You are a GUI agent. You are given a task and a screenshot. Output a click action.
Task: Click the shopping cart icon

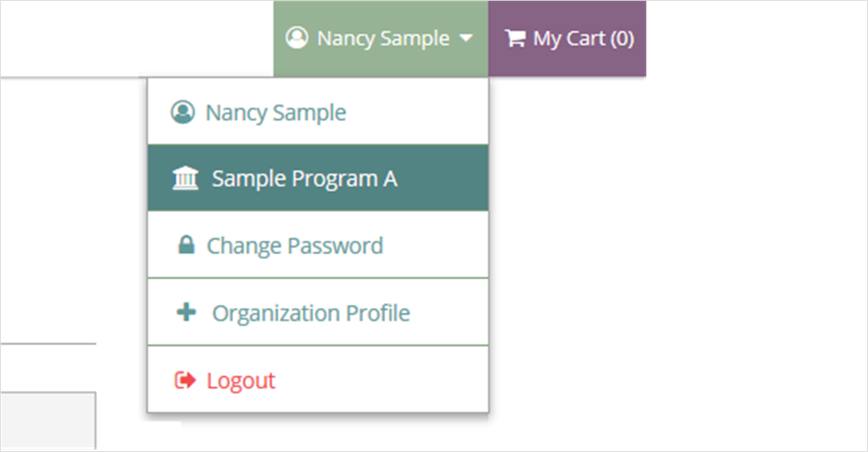(515, 38)
